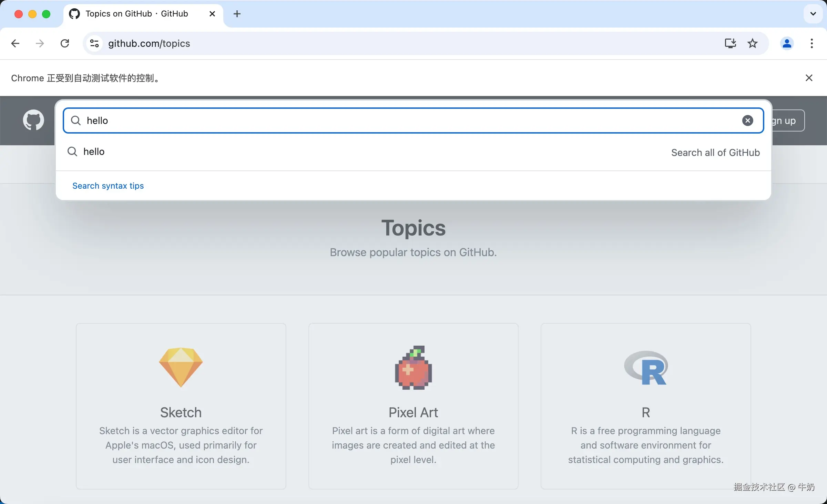Open site information icon beside URL

pos(94,43)
